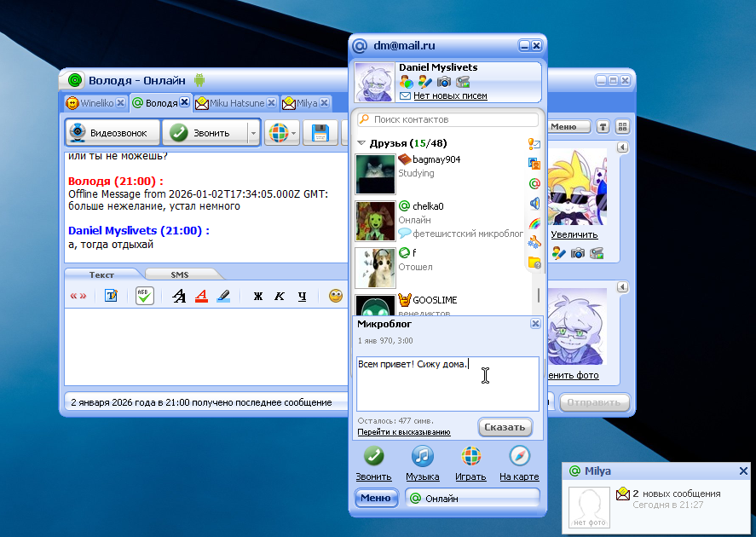Click the Видеозвонок button
Image resolution: width=756 pixels, height=537 pixels.
(x=113, y=133)
